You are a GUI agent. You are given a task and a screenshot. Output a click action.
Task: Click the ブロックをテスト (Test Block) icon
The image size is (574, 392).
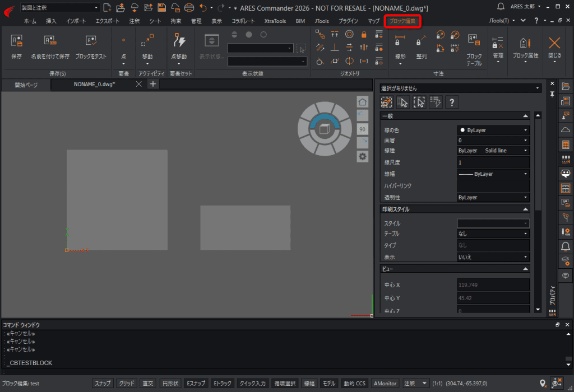(91, 41)
